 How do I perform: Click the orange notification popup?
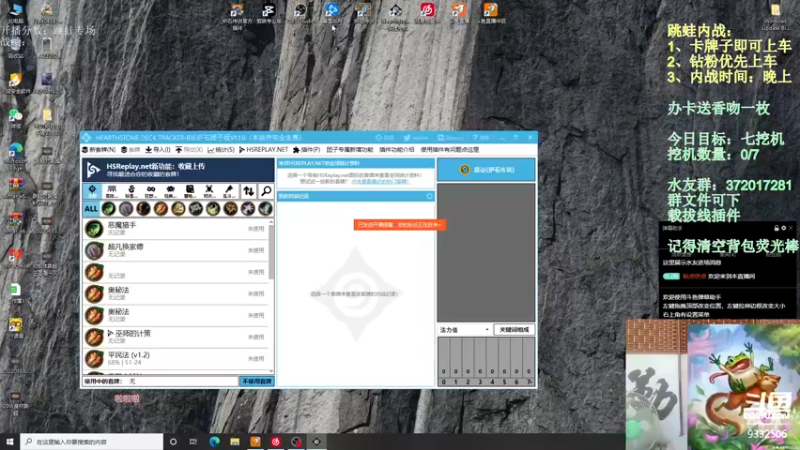399,225
